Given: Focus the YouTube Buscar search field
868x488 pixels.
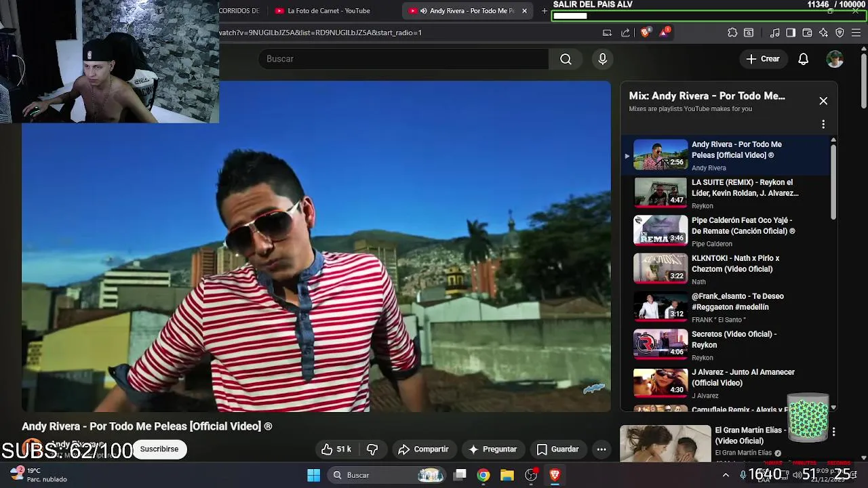Looking at the screenshot, I should (403, 59).
